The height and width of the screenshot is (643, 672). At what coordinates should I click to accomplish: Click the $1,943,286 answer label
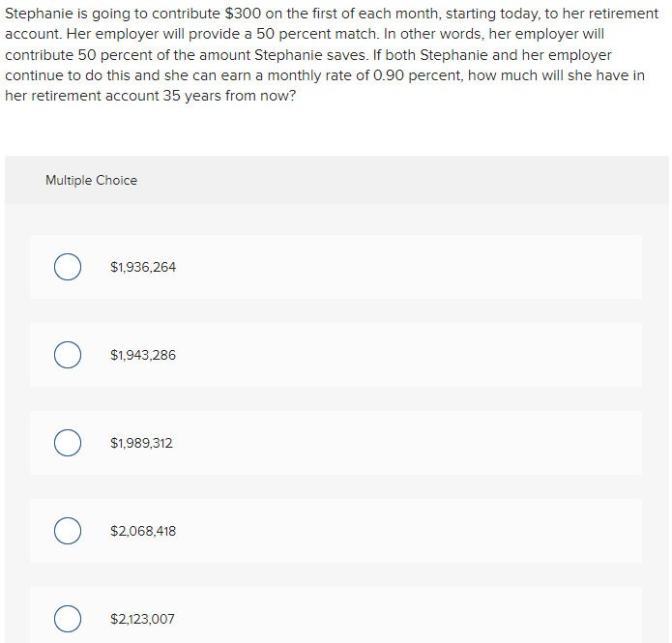pyautogui.click(x=143, y=355)
